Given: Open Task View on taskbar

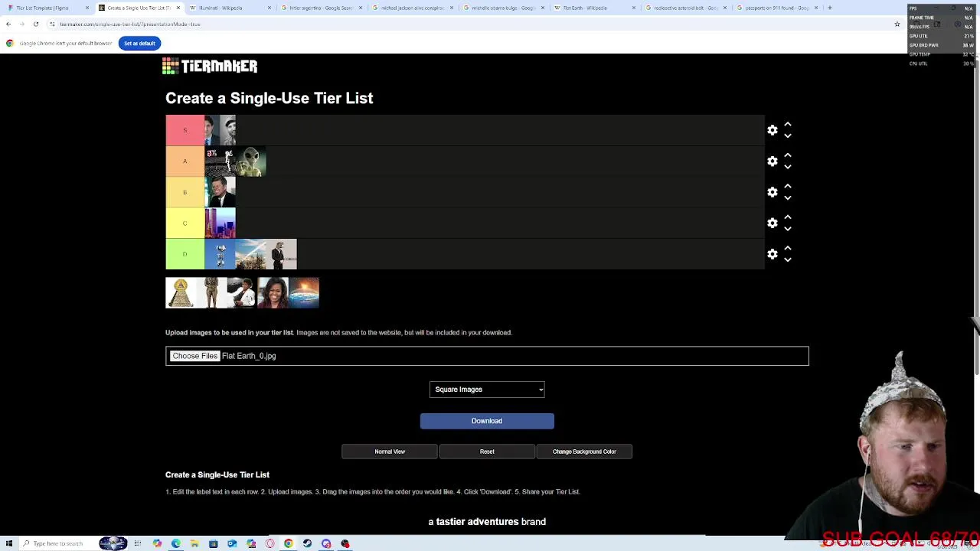Looking at the screenshot, I should [138, 543].
